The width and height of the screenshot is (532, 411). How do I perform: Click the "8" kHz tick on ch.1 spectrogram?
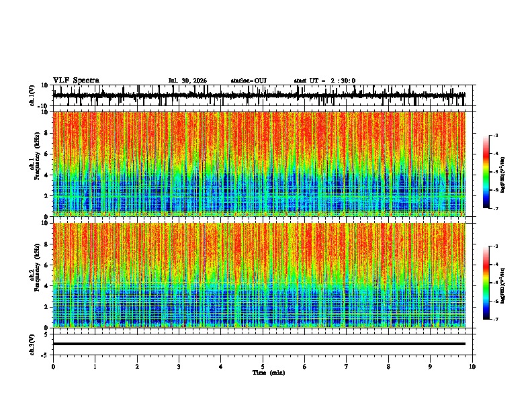(46, 133)
